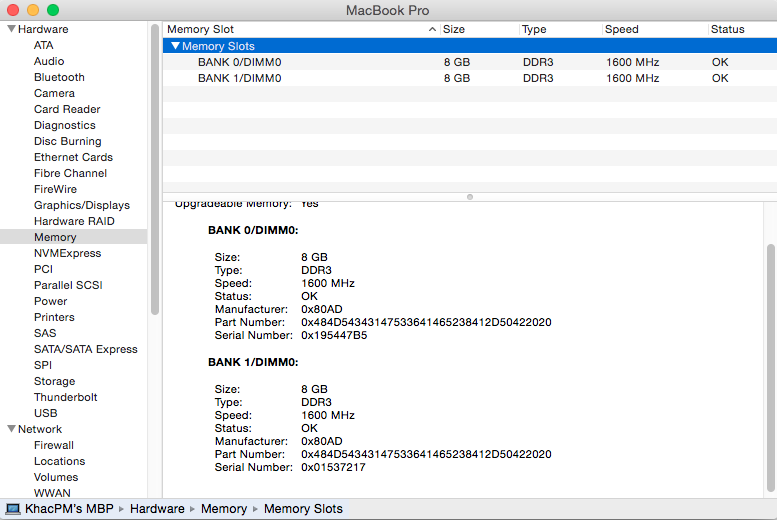
Task: Select the Memory Slots table row
Action: click(x=470, y=46)
